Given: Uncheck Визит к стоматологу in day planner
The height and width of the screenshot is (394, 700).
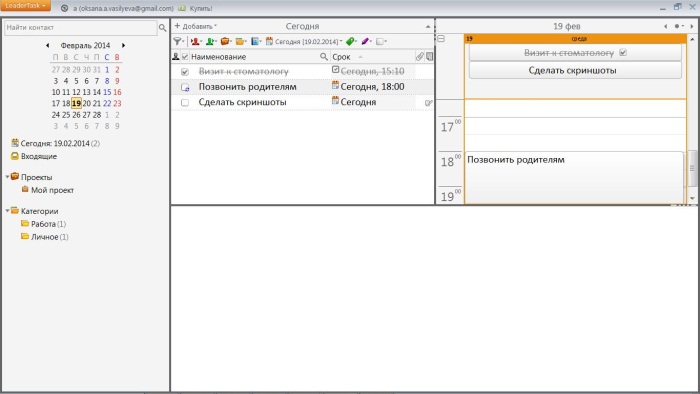Looking at the screenshot, I should point(623,53).
